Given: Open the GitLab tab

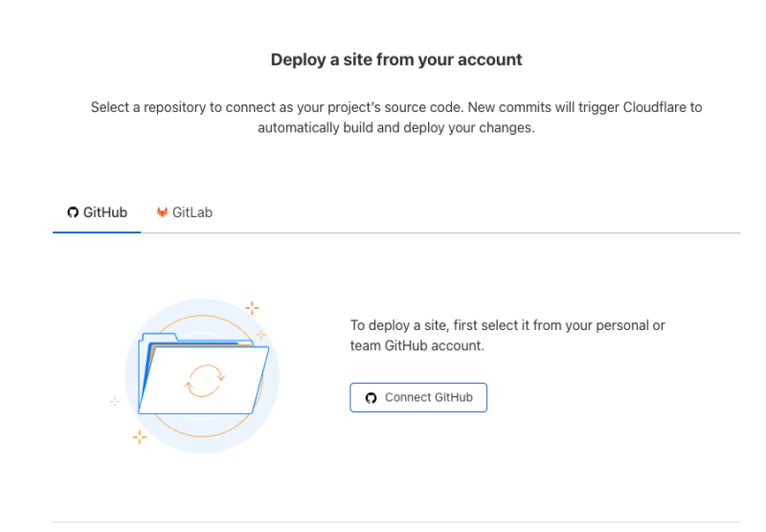Looking at the screenshot, I should tap(184, 212).
